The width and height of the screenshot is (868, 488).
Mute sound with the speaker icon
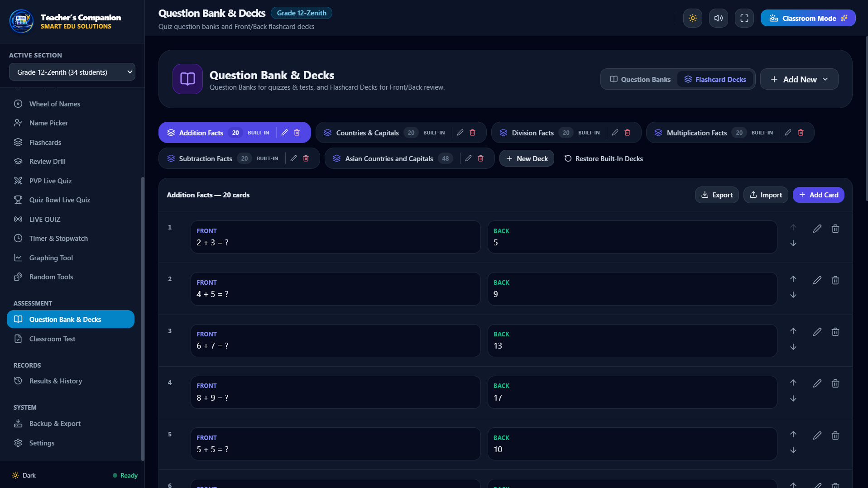[718, 18]
